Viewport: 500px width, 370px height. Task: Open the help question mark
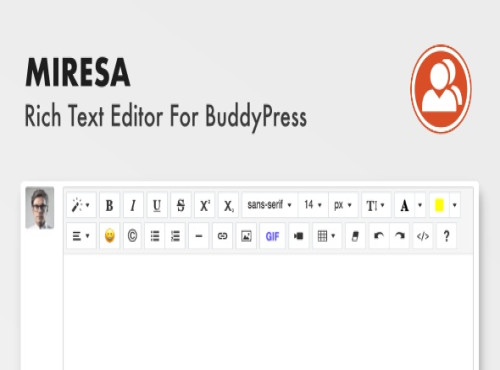pos(446,236)
